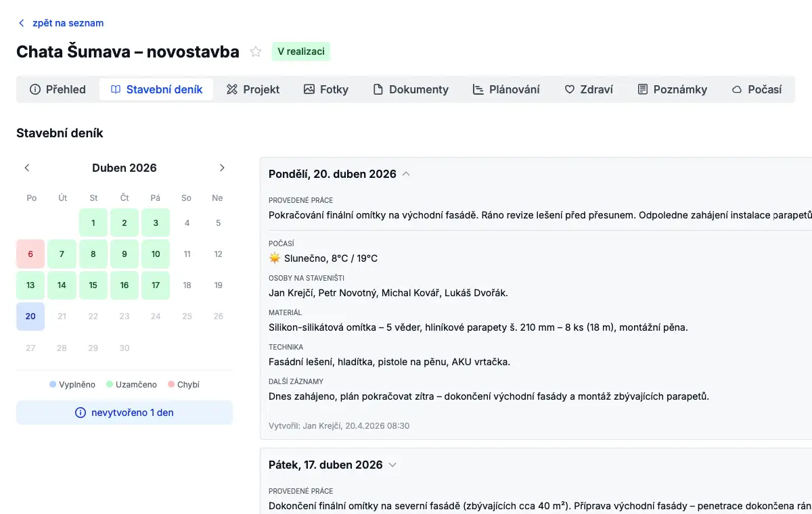This screenshot has height=514, width=812.
Task: Click the back arrow icon at top
Action: (x=22, y=23)
